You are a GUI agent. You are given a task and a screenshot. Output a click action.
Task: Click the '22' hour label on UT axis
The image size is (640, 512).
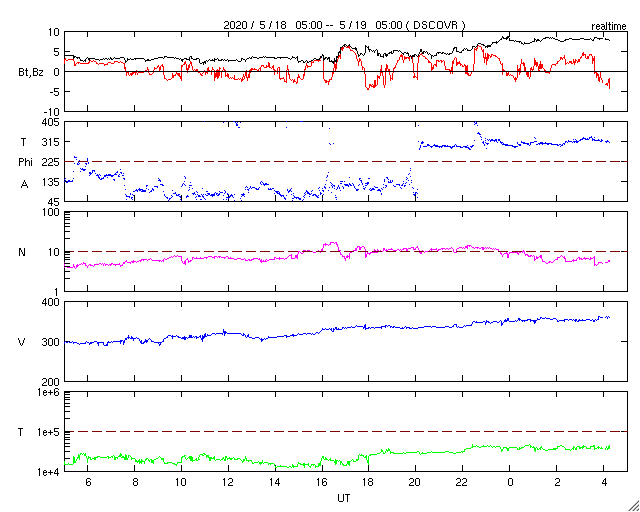462,483
